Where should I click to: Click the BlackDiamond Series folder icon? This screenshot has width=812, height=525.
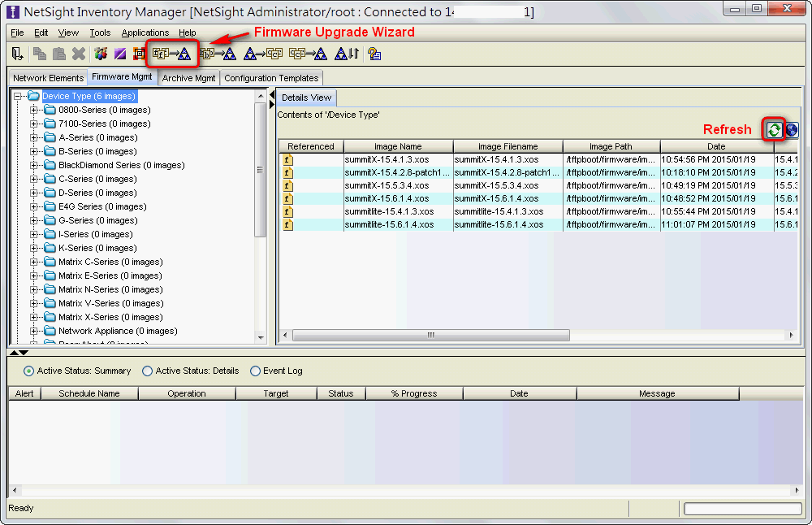click(x=50, y=165)
